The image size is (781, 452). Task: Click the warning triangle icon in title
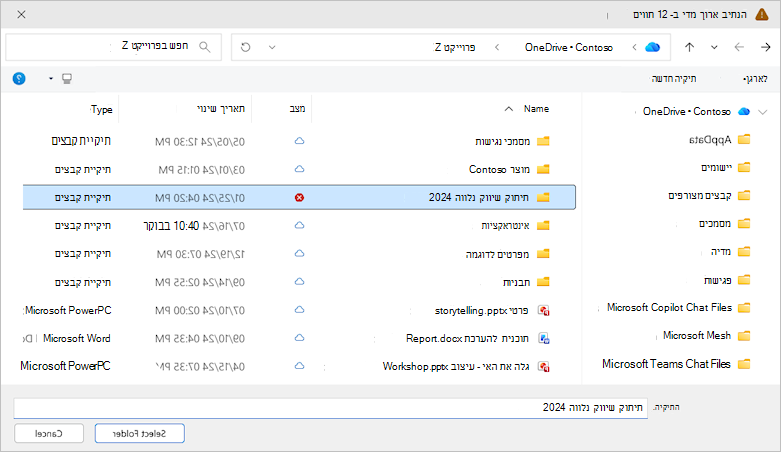click(762, 14)
